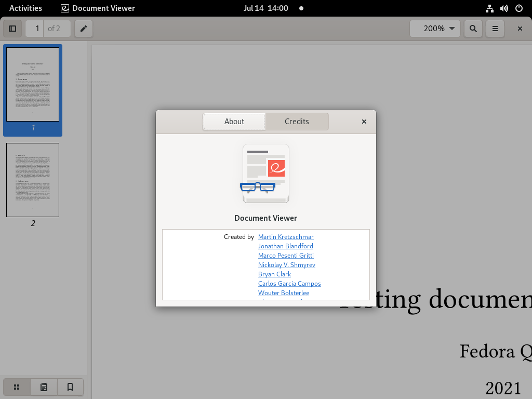The image size is (532, 399).
Task: Click the power icon in top bar
Action: [x=519, y=8]
